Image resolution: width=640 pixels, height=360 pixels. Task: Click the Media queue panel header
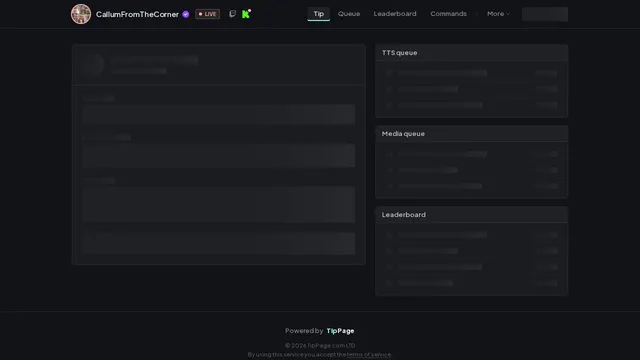471,133
